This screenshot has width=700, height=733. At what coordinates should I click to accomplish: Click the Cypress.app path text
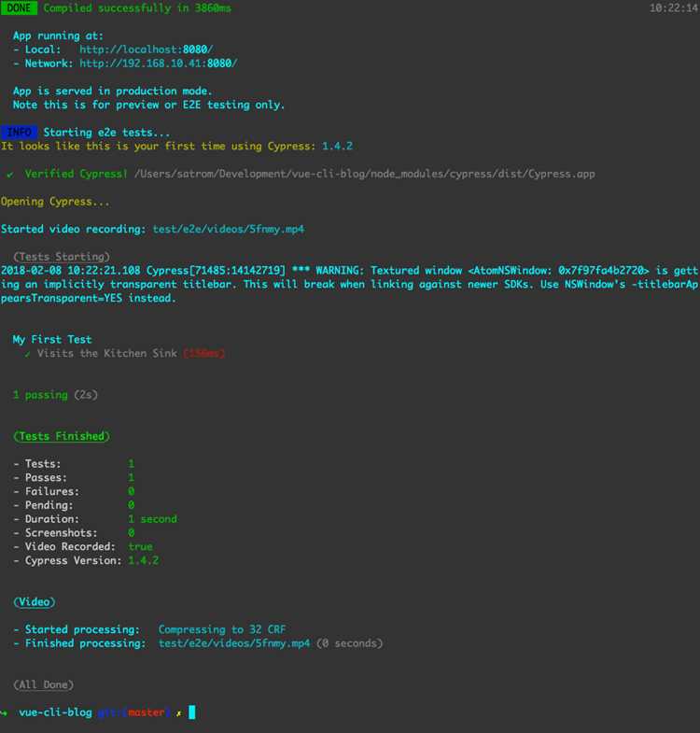tap(365, 174)
